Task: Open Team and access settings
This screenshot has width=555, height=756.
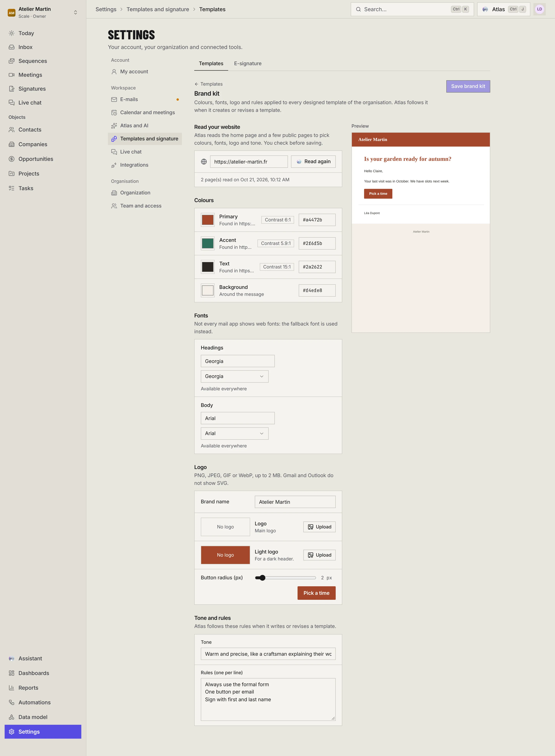Action: (x=145, y=206)
